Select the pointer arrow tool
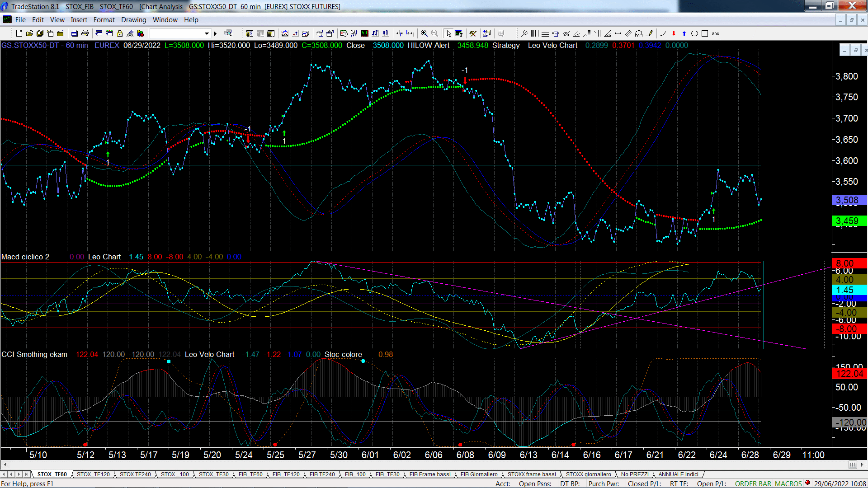Screen dimensions: 868x488 point(448,33)
